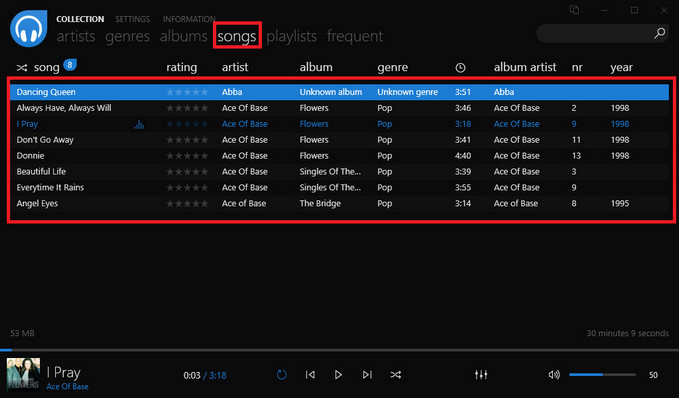Rate Dancing Queen with the stars
Viewport: 679px width, 398px height.
click(187, 92)
